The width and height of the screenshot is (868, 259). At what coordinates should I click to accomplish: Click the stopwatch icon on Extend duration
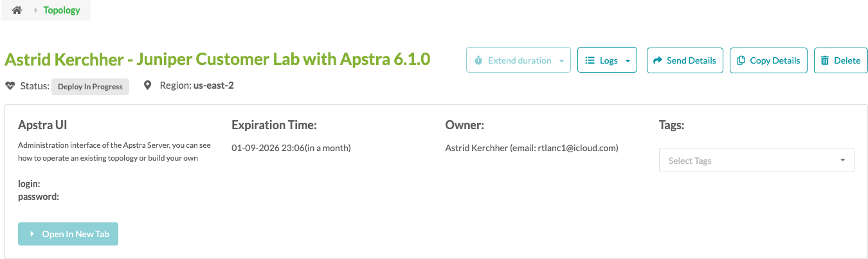click(478, 60)
